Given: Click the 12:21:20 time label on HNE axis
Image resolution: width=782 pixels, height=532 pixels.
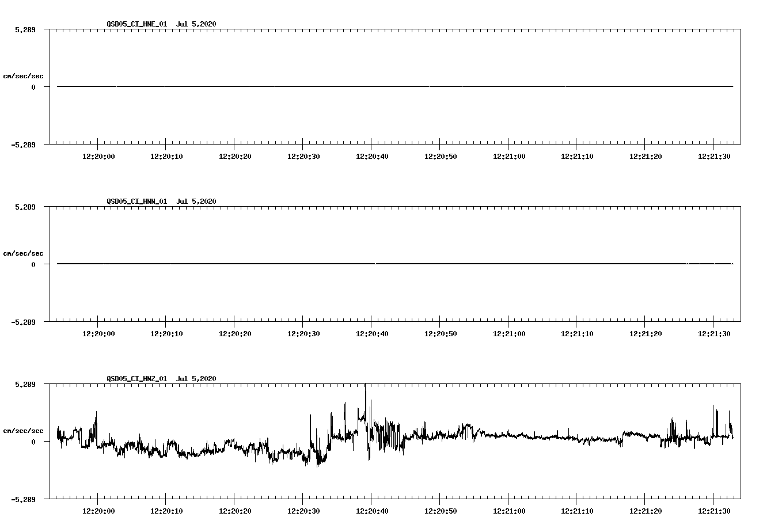Looking at the screenshot, I should click(x=646, y=156).
